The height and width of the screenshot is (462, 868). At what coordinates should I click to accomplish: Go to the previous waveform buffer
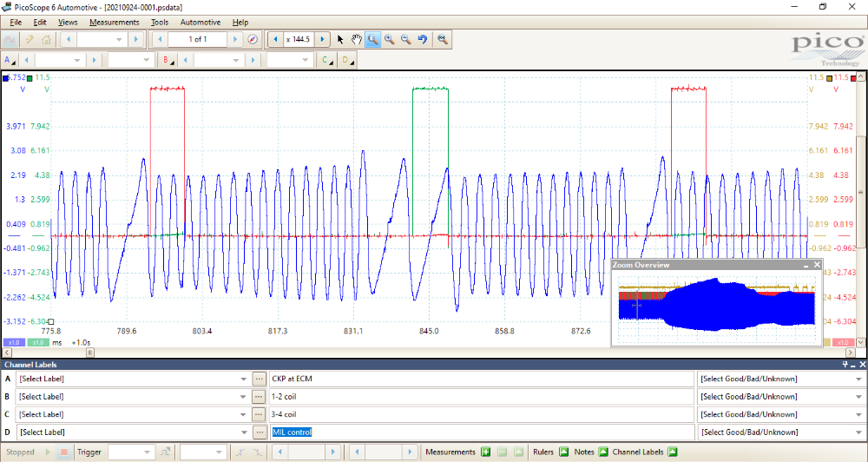pos(161,39)
